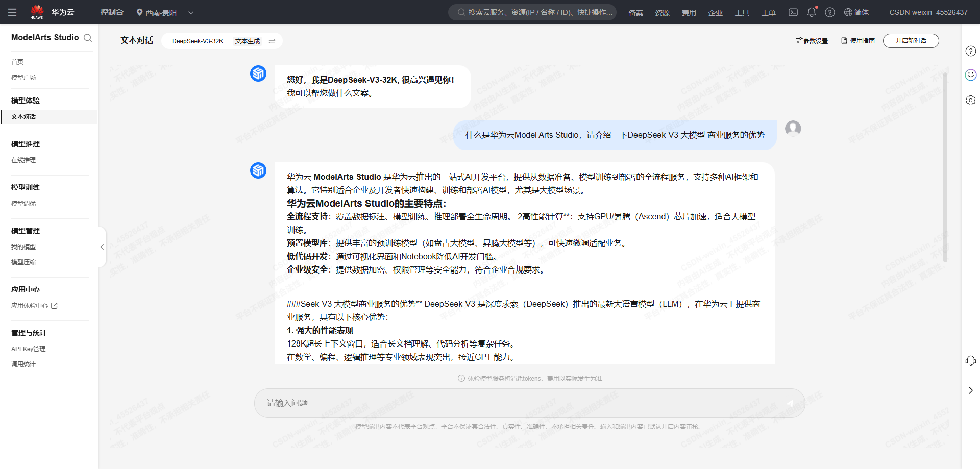Click the token usage info icon
This screenshot has height=469, width=980.
pos(461,378)
